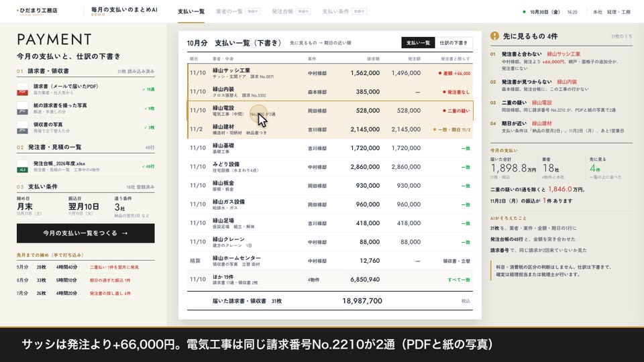
Task: Click the 二重の疑い flag in the table
Action: click(x=456, y=111)
